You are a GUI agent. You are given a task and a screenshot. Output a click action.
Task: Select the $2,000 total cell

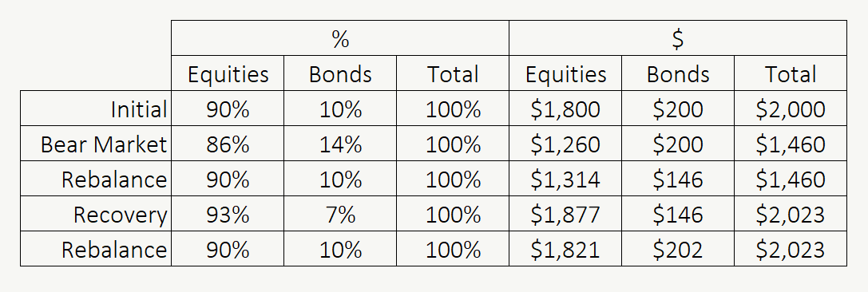click(x=791, y=109)
